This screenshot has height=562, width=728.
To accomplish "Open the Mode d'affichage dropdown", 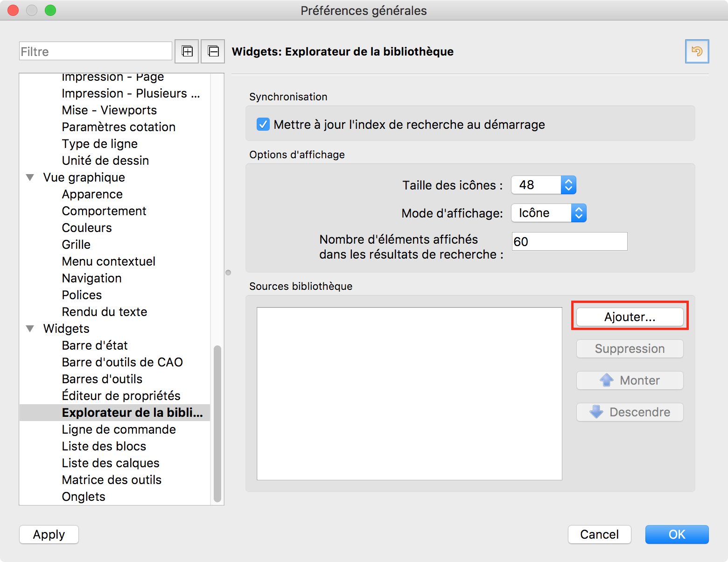I will click(x=578, y=213).
